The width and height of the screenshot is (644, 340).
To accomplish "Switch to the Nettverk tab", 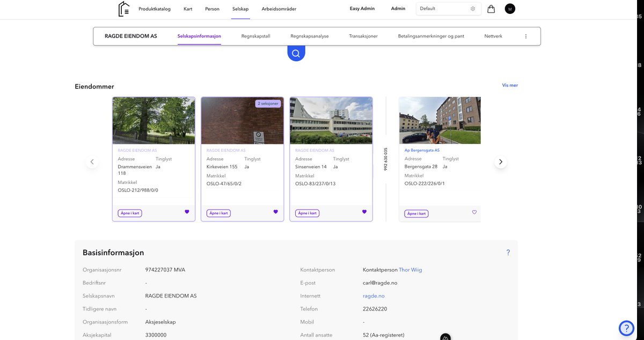I will (493, 36).
